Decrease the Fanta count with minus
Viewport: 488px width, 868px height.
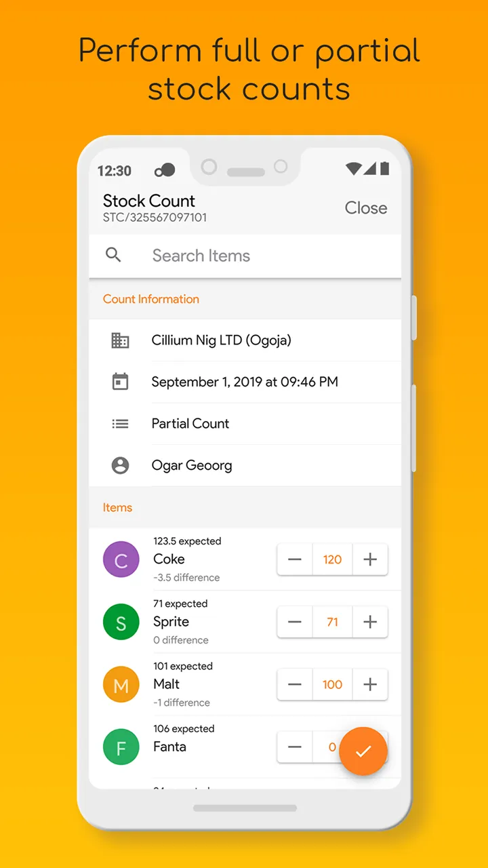(x=295, y=747)
